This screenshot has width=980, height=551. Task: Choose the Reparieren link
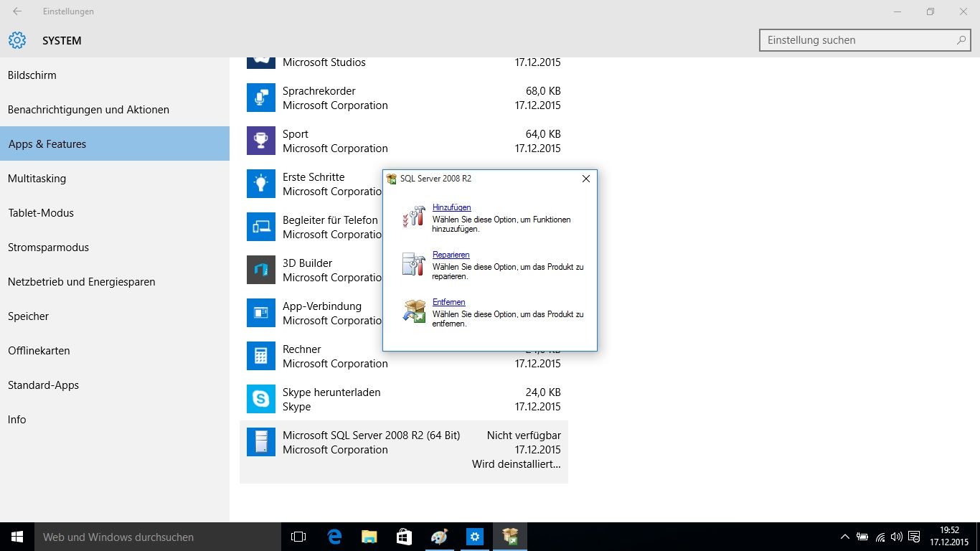(x=451, y=255)
